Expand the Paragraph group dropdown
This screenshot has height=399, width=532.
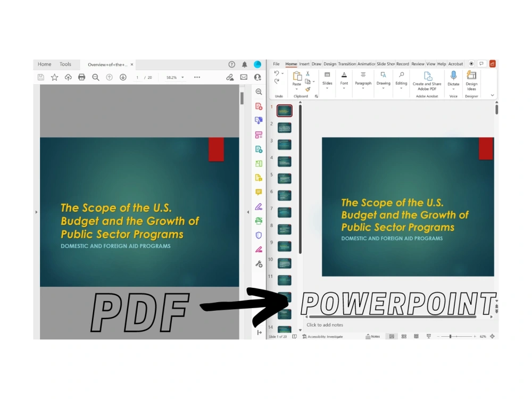click(363, 88)
